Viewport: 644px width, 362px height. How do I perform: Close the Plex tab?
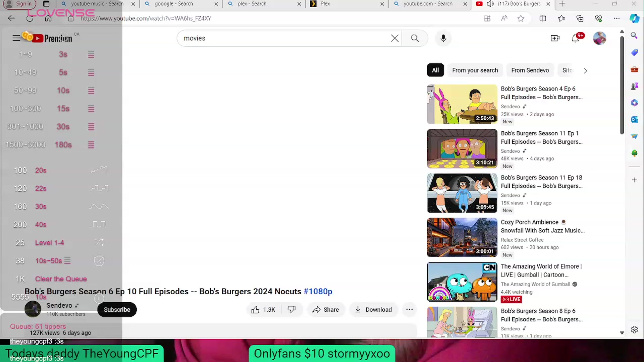pyautogui.click(x=382, y=4)
